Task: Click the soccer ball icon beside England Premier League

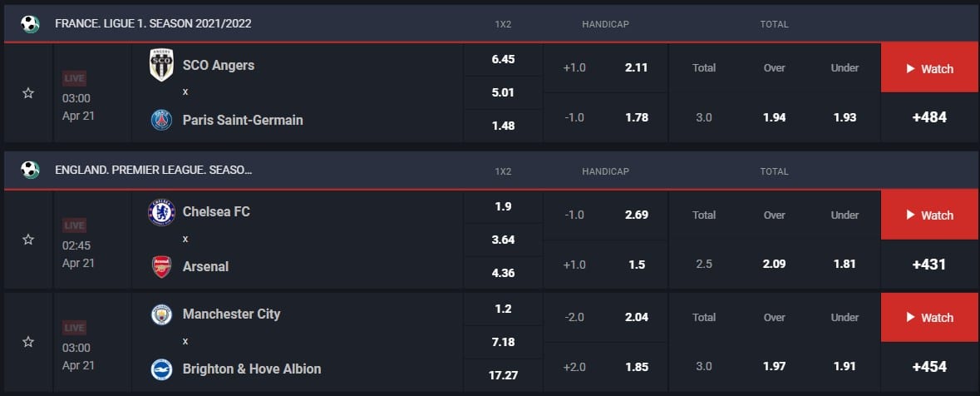Action: pos(30,170)
